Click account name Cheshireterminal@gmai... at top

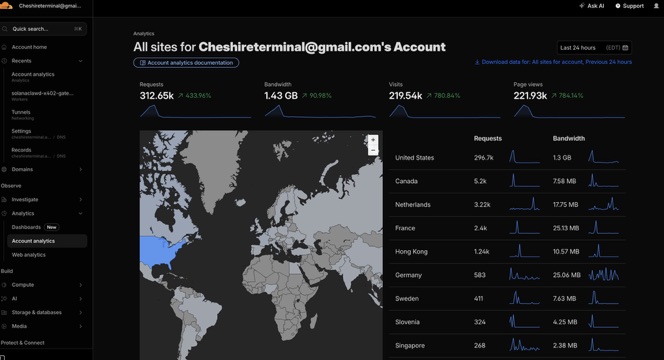pyautogui.click(x=50, y=6)
